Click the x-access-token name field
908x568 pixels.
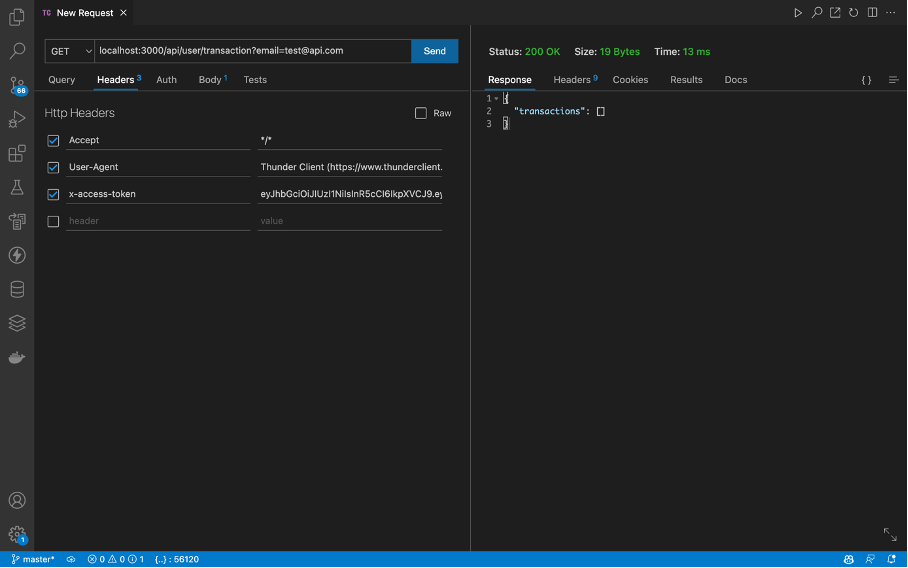tap(158, 194)
